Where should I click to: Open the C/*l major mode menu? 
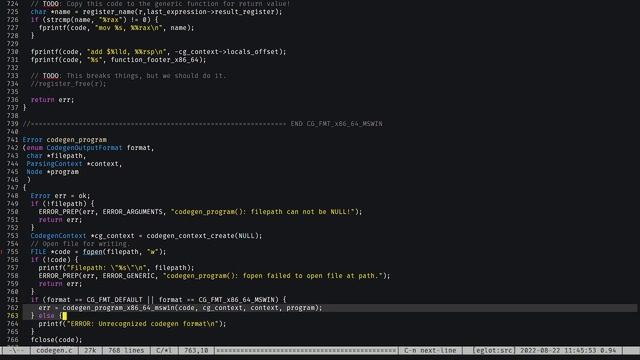tap(164, 350)
